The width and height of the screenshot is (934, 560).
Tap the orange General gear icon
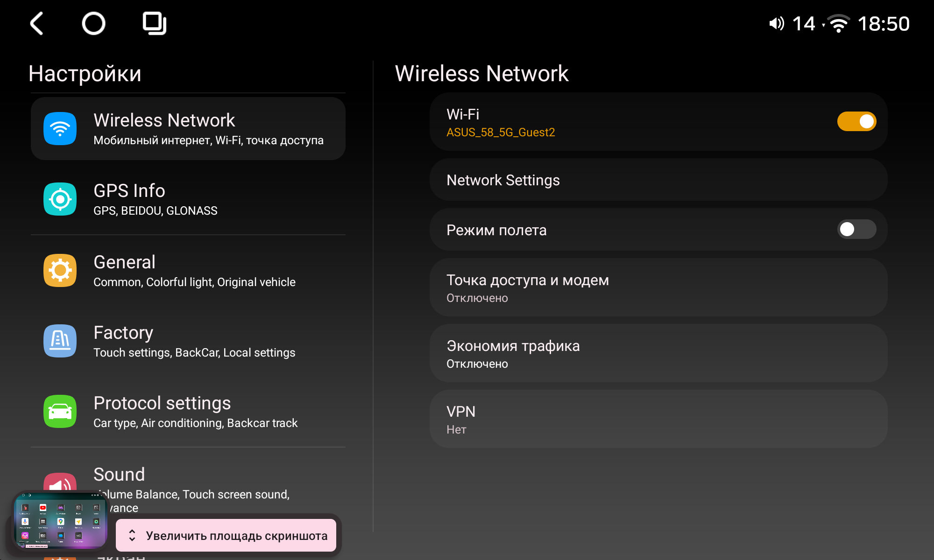pyautogui.click(x=60, y=270)
